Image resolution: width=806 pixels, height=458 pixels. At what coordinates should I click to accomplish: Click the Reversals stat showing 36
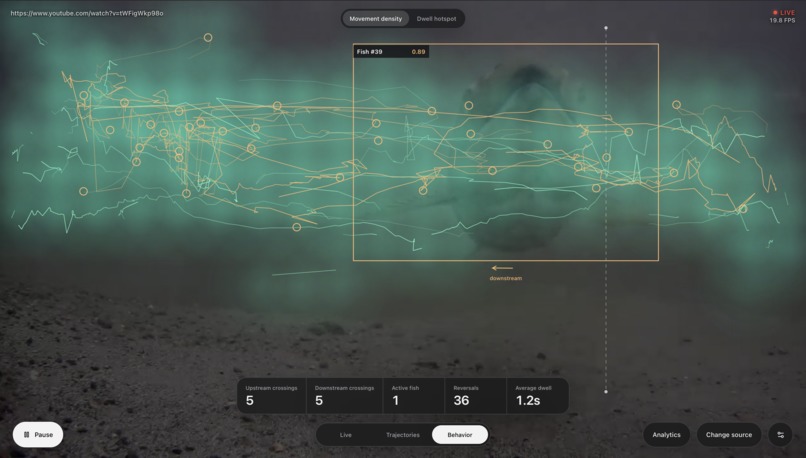[x=475, y=396]
